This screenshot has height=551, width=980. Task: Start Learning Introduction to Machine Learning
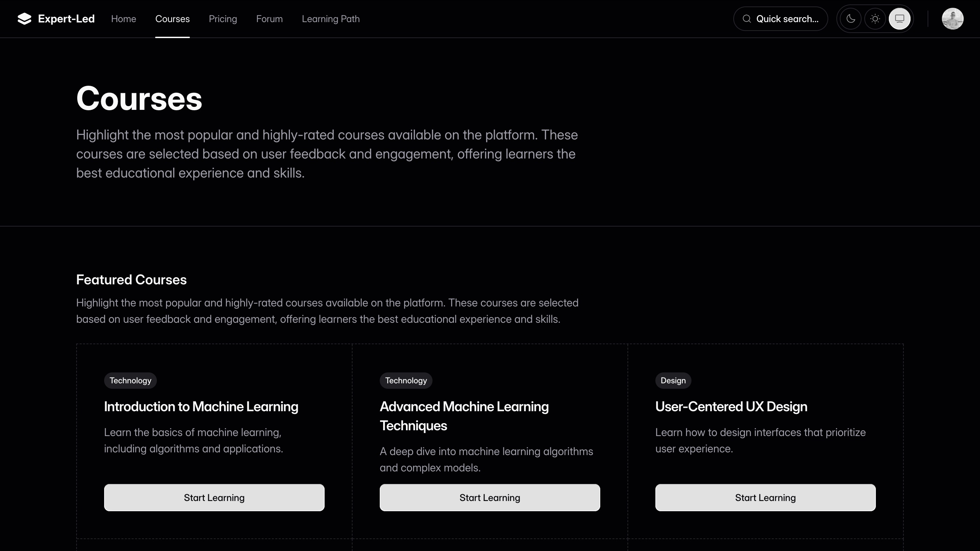[x=214, y=497]
